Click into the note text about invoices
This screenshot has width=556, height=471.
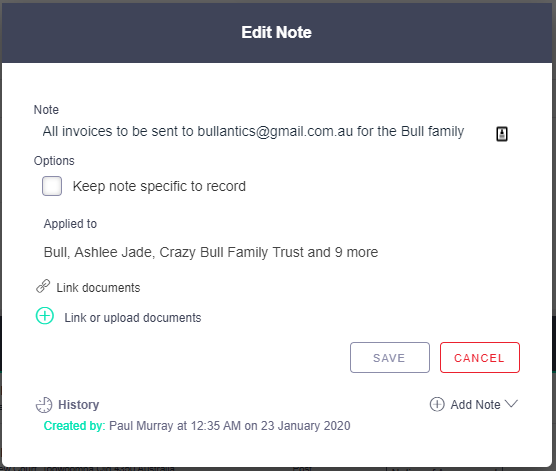[x=253, y=132]
